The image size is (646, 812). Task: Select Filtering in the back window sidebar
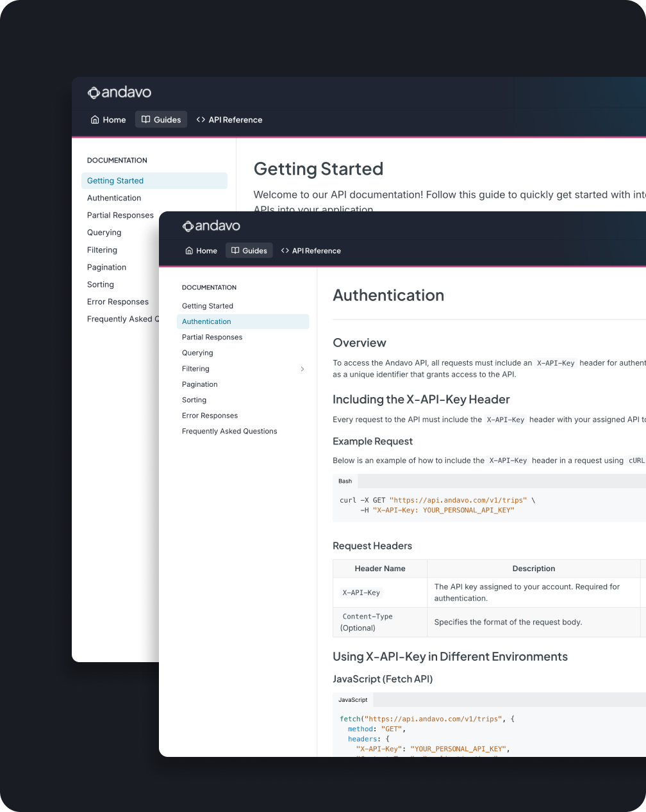click(x=102, y=250)
